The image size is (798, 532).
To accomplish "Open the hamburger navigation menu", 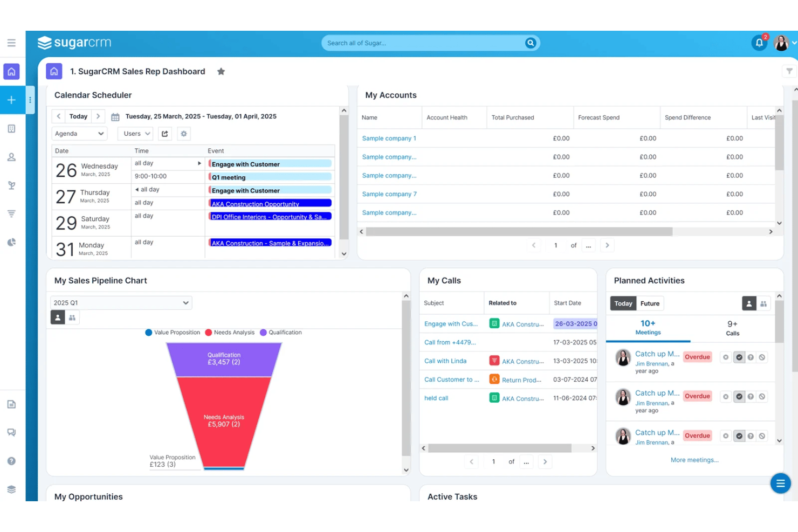I will tap(11, 43).
